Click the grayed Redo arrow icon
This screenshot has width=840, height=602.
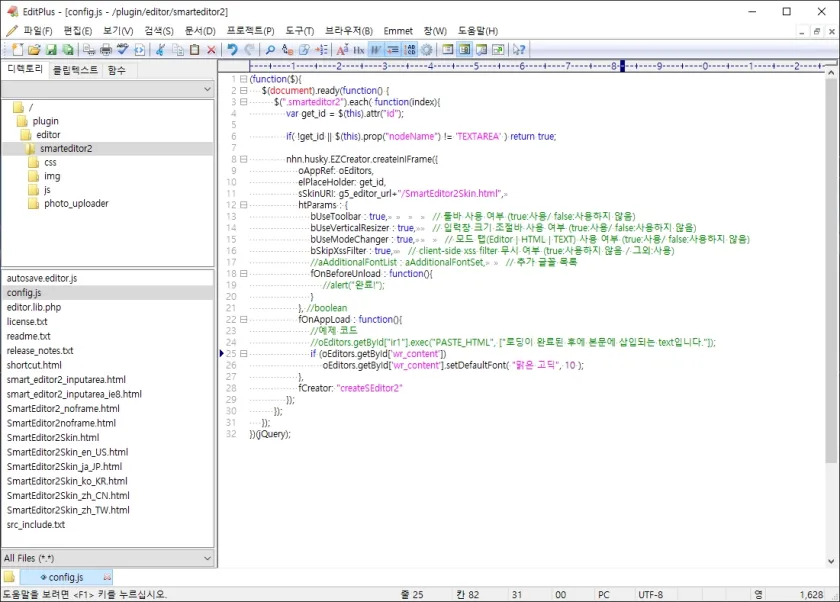point(249,50)
